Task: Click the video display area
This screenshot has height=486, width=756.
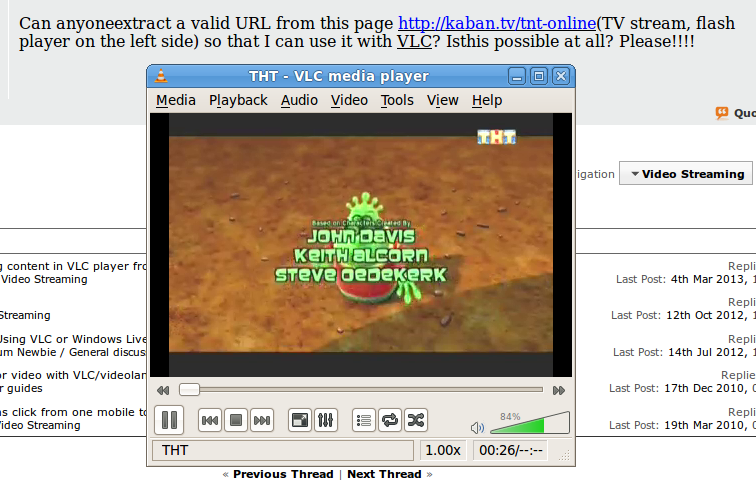Action: 361,245
